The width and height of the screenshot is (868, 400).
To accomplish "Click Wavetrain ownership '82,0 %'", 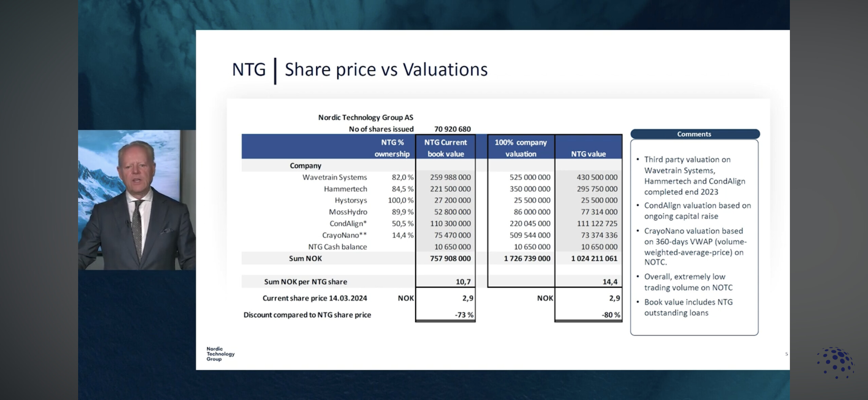I will (402, 177).
